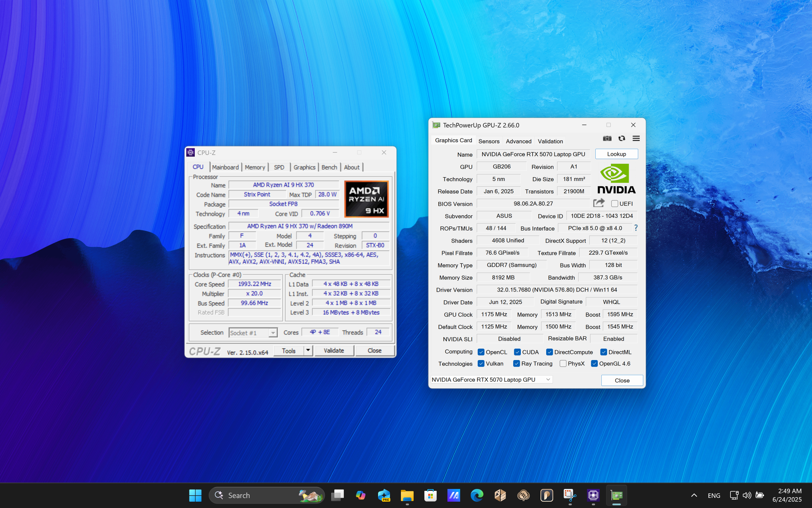The height and width of the screenshot is (508, 812).
Task: Open Task View from the taskbar
Action: tap(337, 495)
